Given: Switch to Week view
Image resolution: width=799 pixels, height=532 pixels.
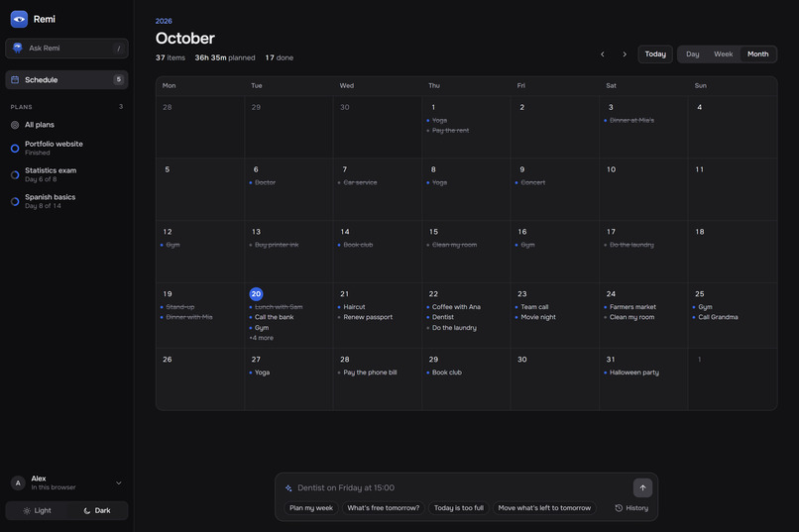Looking at the screenshot, I should pyautogui.click(x=723, y=53).
